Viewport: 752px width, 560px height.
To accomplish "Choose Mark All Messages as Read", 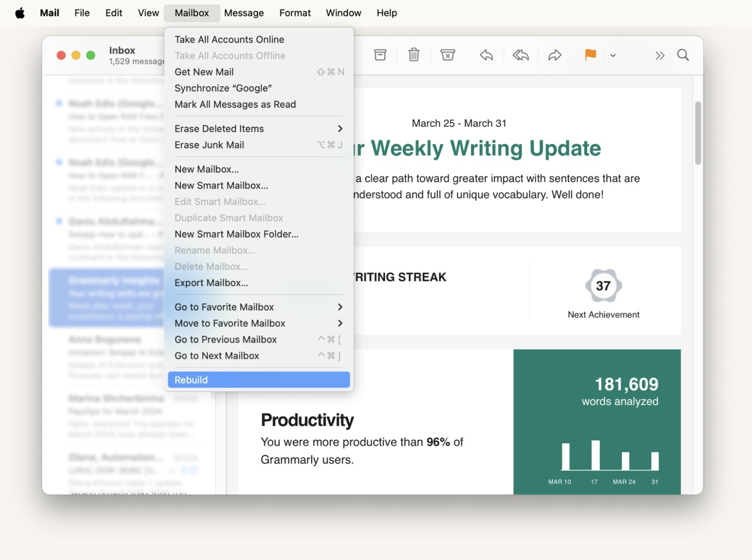I will [259, 105].
